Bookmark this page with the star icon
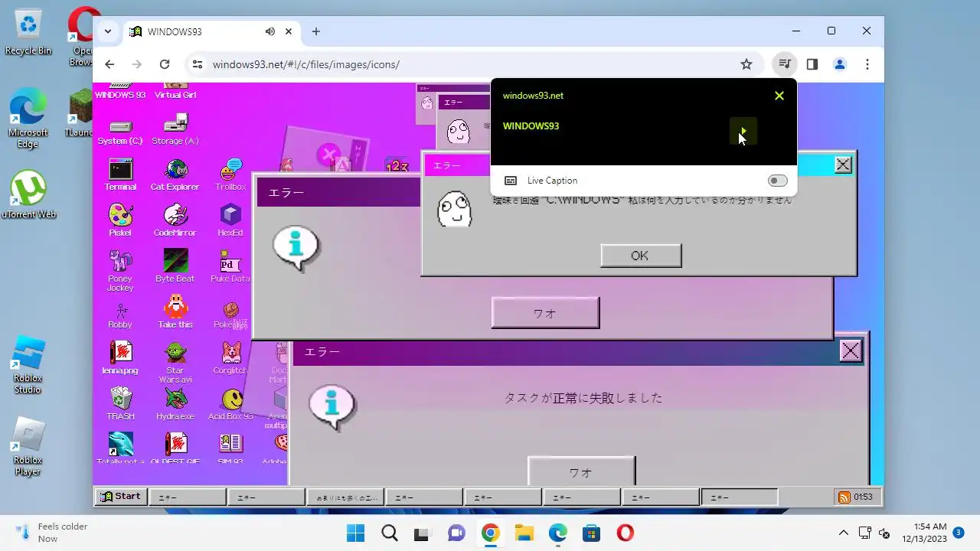The image size is (980, 551). (x=746, y=64)
